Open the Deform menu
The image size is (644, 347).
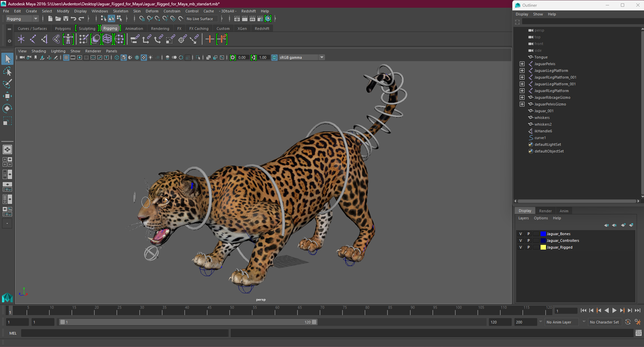(152, 11)
